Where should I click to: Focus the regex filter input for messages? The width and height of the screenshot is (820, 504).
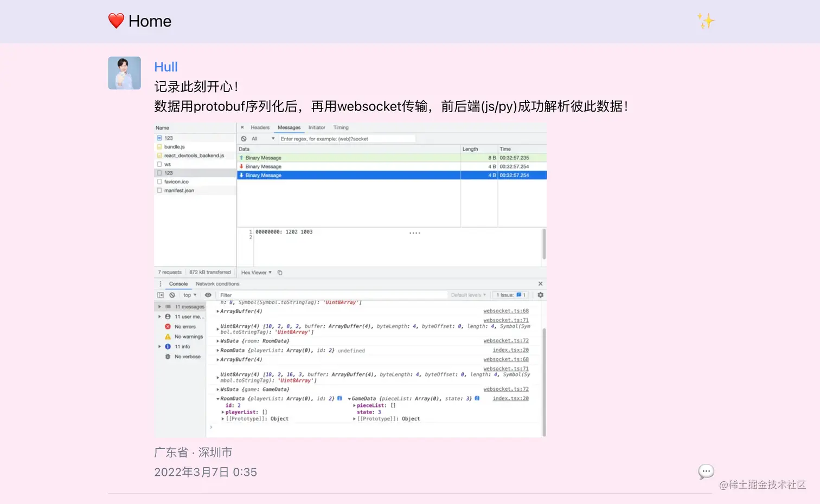347,139
